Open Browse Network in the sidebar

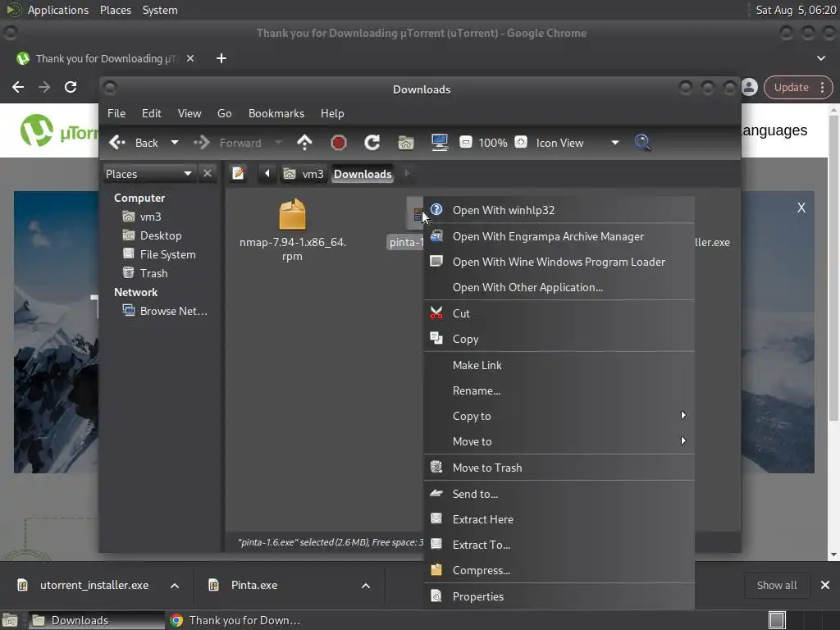coord(165,311)
